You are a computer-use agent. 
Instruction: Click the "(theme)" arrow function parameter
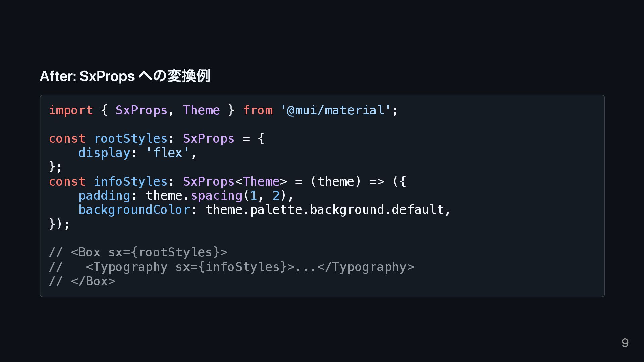[335, 182]
